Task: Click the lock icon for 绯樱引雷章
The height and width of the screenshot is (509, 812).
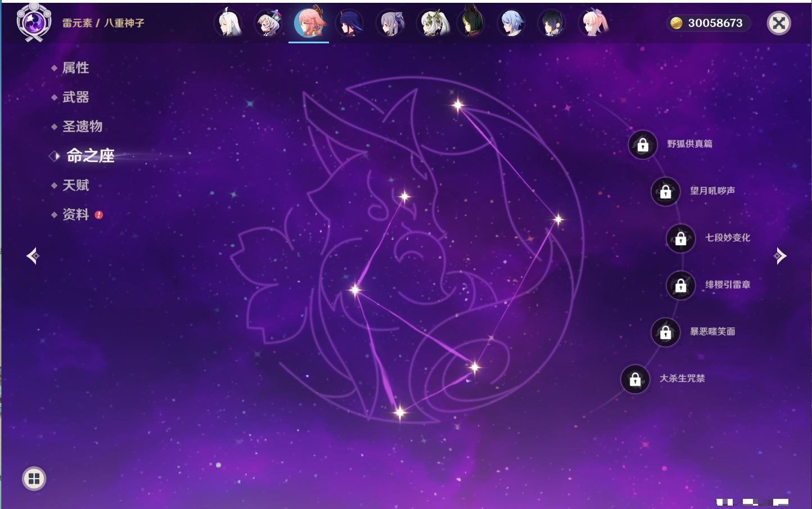Action: [680, 286]
